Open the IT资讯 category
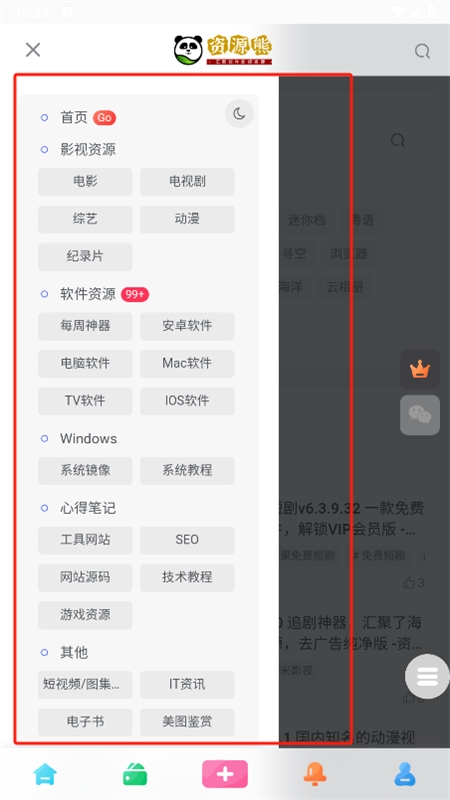This screenshot has width=450, height=800. (187, 685)
